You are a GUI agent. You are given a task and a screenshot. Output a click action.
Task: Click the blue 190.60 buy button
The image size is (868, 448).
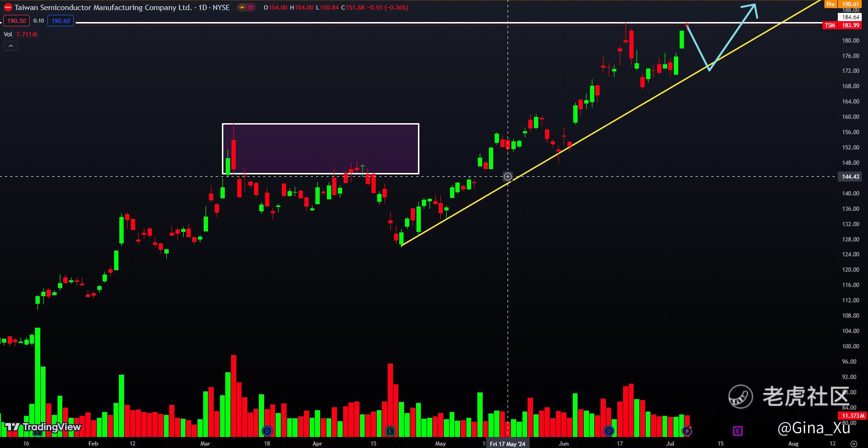(61, 21)
